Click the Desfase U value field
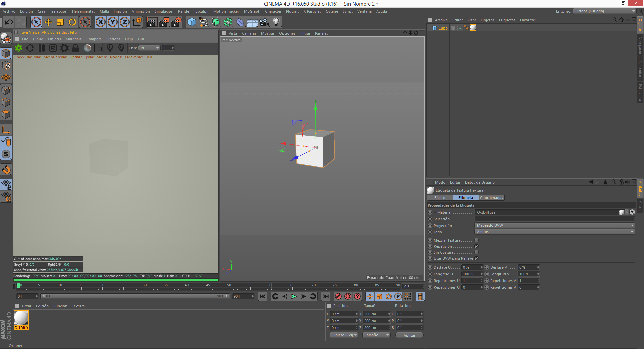644x349 pixels. click(x=472, y=267)
